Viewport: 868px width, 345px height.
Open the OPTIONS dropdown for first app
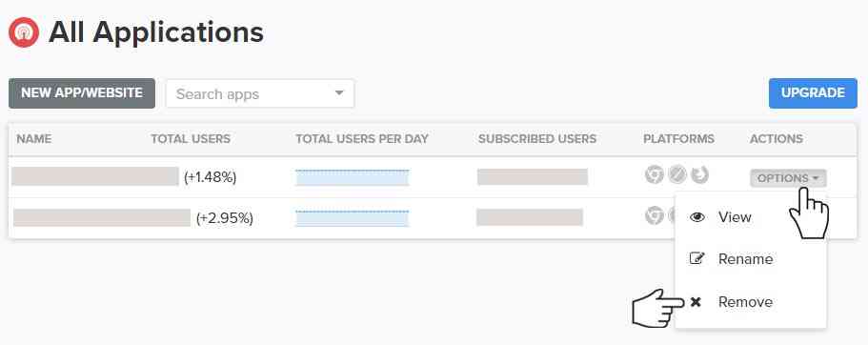click(788, 178)
